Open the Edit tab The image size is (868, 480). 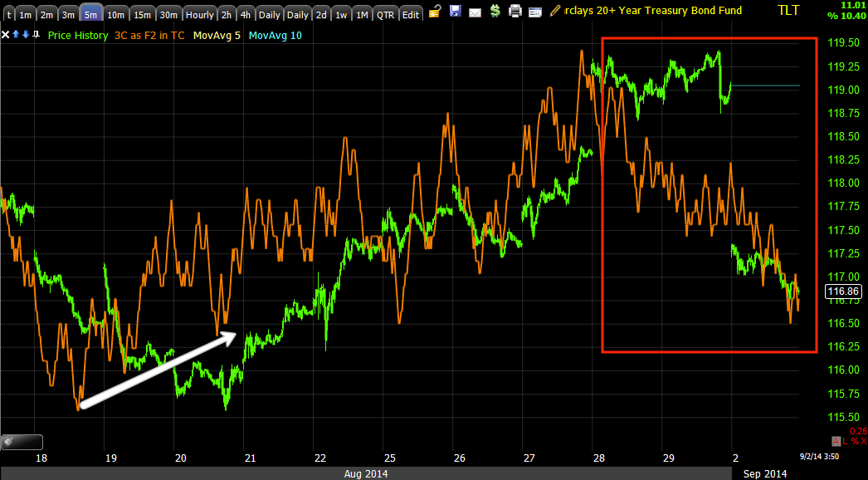click(410, 14)
